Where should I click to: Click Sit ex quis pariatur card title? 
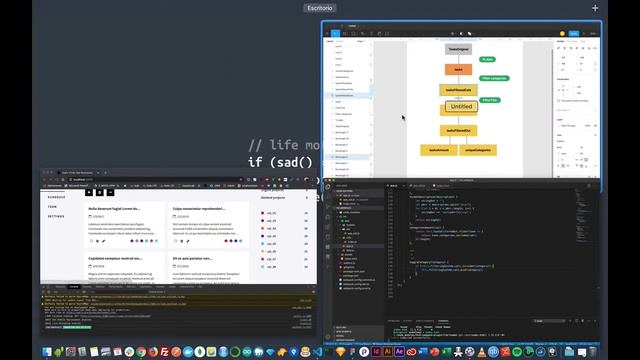click(192, 258)
